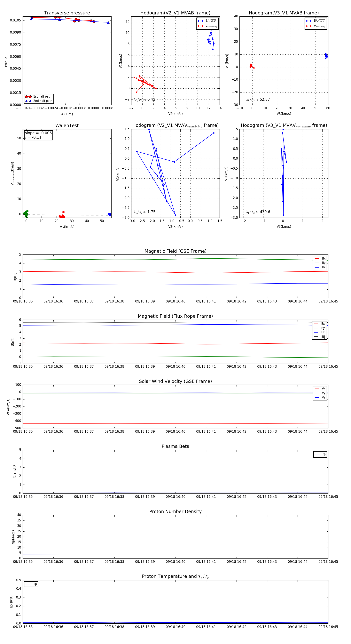Click 'Solar Wind Velocity (GSE Frame)' title
This screenshot has height=644, width=351.
(x=175, y=381)
